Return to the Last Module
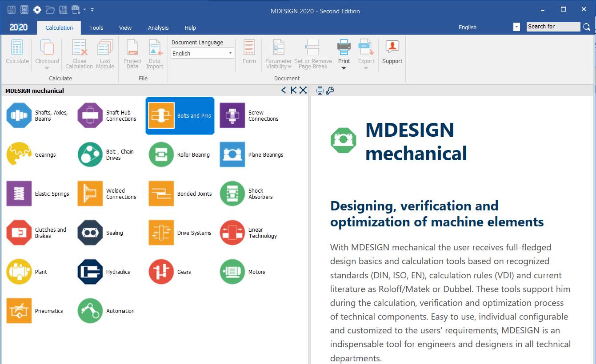 click(x=105, y=54)
